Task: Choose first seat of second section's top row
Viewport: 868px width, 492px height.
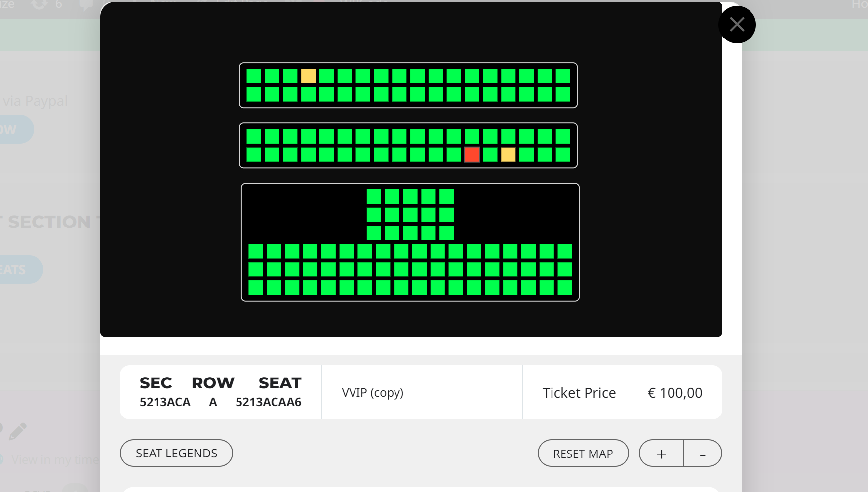Action: click(254, 136)
